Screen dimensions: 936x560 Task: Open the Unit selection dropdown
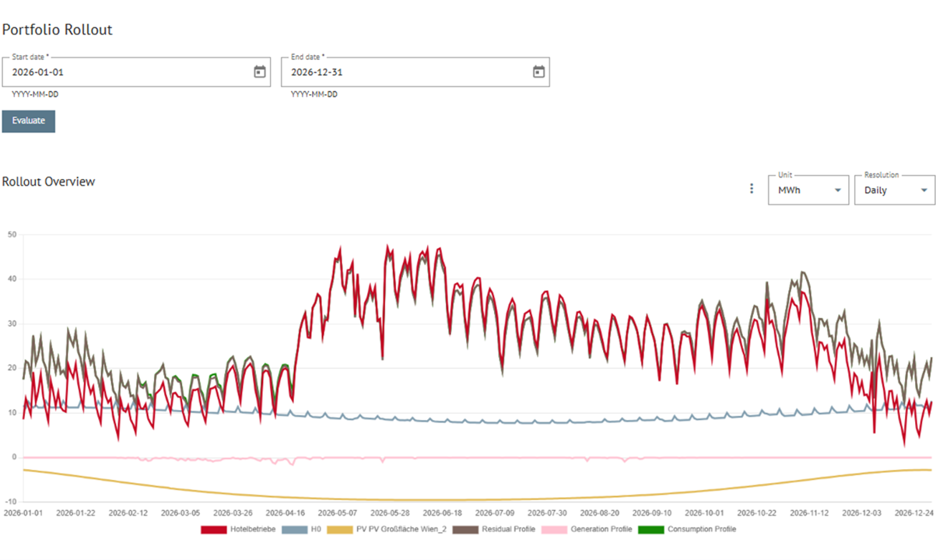point(808,191)
